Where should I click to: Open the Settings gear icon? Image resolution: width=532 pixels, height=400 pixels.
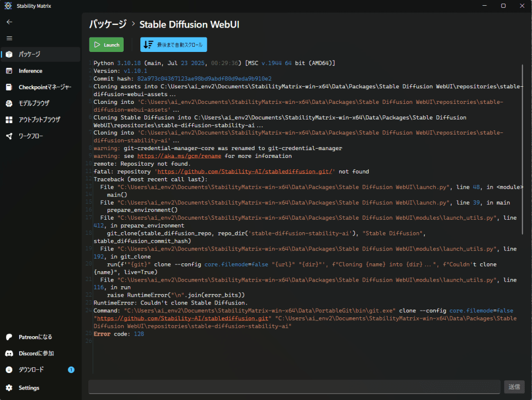9,388
